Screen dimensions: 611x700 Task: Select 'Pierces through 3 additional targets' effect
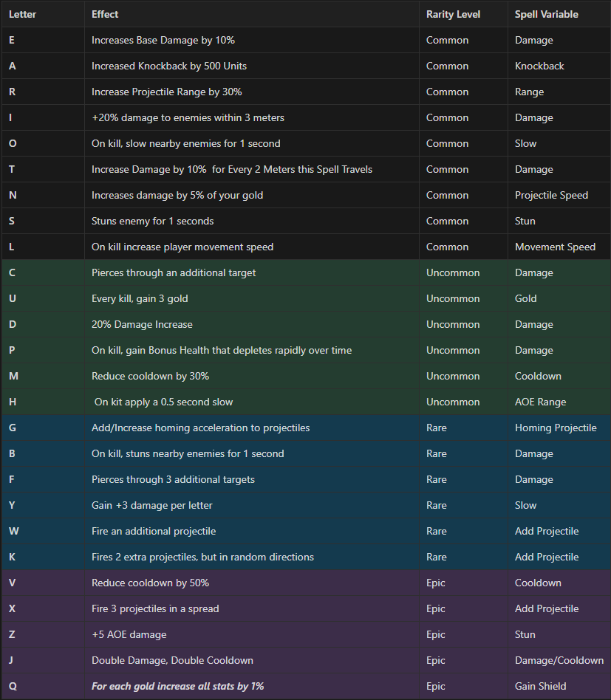tap(173, 479)
